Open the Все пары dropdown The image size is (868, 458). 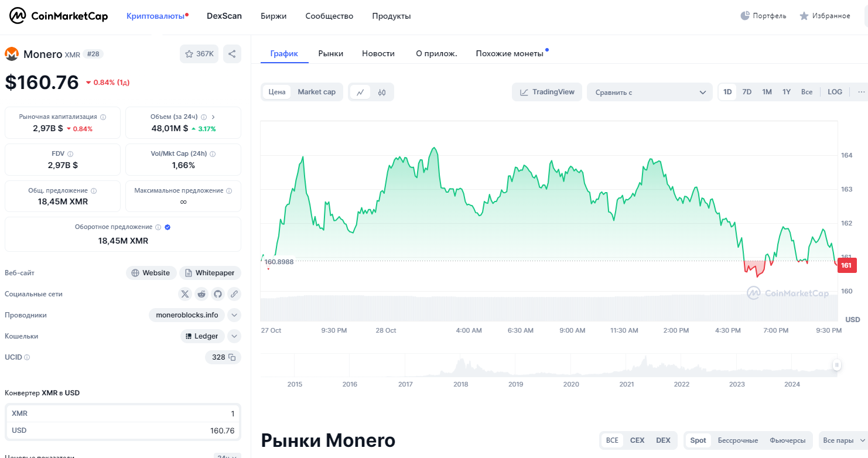point(843,440)
